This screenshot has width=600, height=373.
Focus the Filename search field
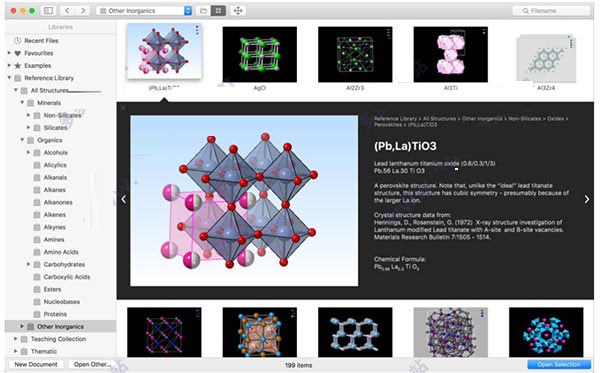click(x=551, y=11)
